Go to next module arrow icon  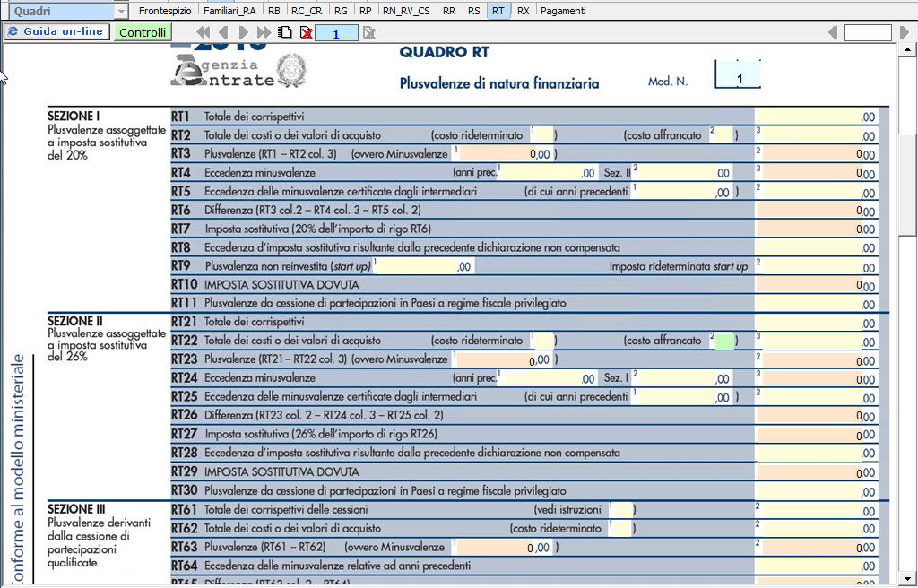pyautogui.click(x=244, y=33)
